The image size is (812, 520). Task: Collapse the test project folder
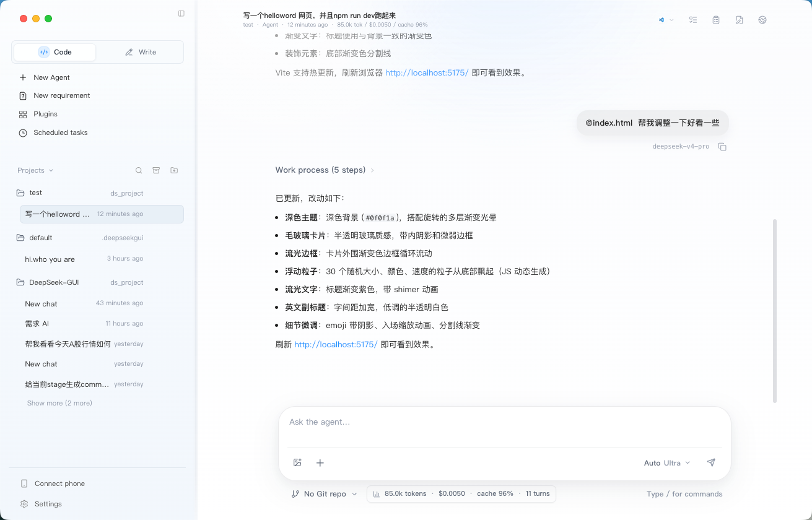[29, 193]
